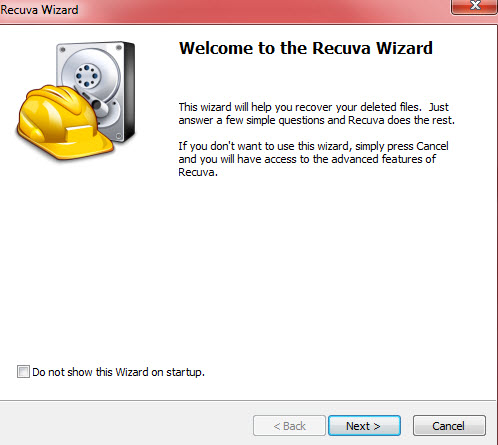Proceed with the Next > button
This screenshot has height=445, width=498.
[364, 426]
